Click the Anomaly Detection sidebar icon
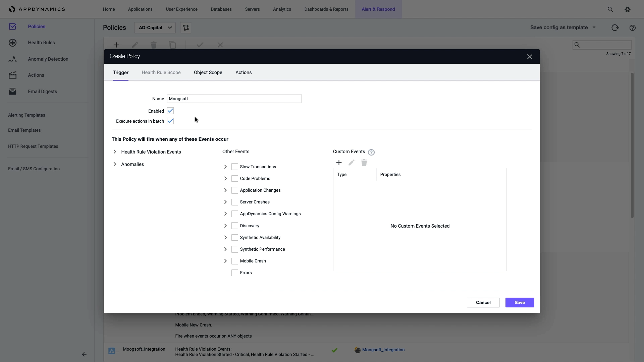Viewport: 644px width, 362px height. pyautogui.click(x=12, y=59)
